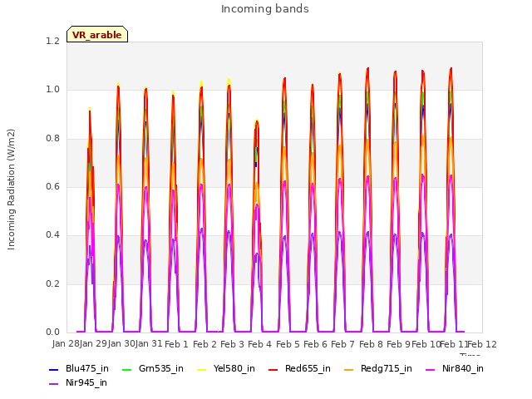Toggle the Nir840_in legend entry
The height and width of the screenshot is (399, 532).
(x=455, y=369)
